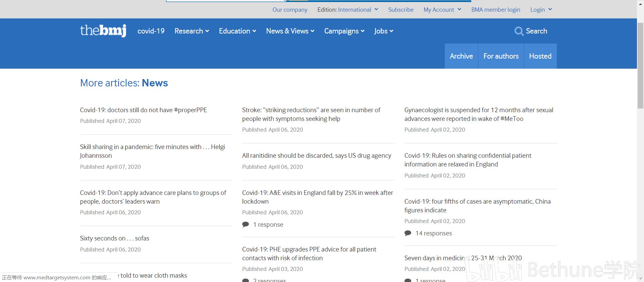This screenshot has width=644, height=282.
Task: Open the Campaigns dropdown menu
Action: tap(344, 31)
